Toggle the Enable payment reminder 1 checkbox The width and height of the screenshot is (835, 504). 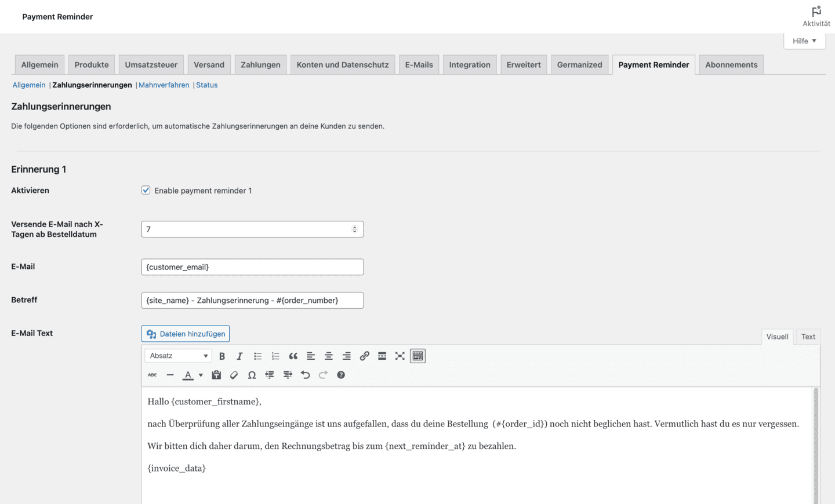click(146, 191)
